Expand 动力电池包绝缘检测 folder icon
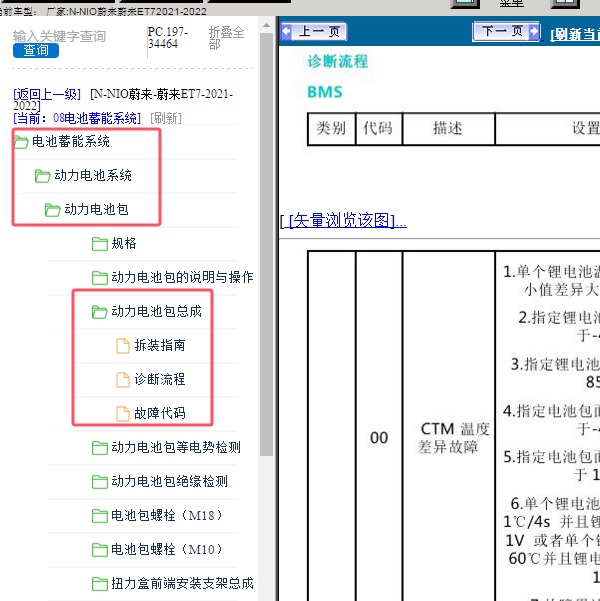600x601 pixels. (100, 482)
